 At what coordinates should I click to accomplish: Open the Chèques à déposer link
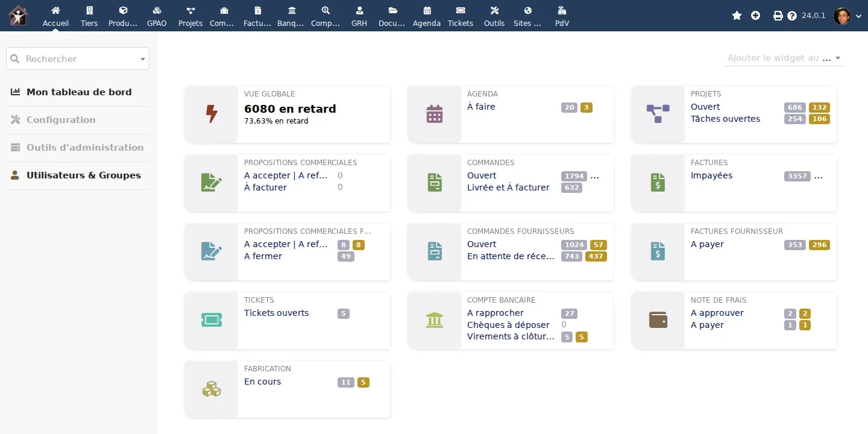508,325
